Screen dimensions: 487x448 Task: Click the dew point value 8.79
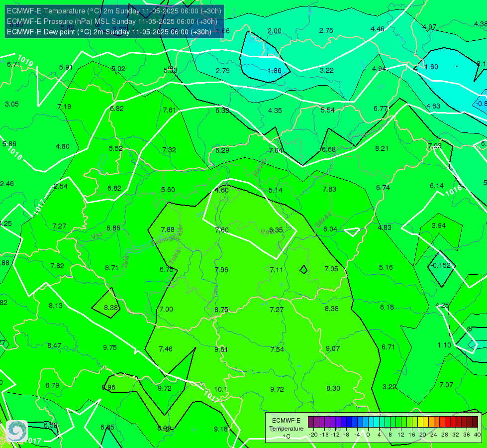52,385
